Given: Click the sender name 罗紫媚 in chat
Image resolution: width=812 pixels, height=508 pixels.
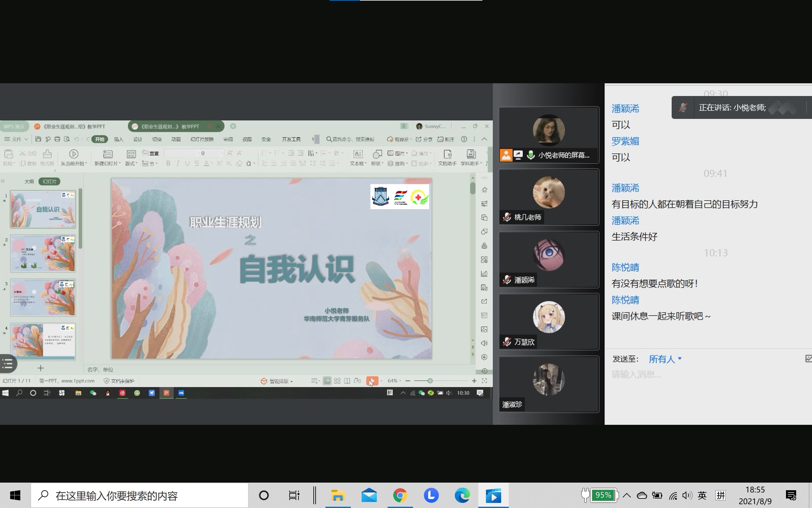Looking at the screenshot, I should click(x=625, y=141).
